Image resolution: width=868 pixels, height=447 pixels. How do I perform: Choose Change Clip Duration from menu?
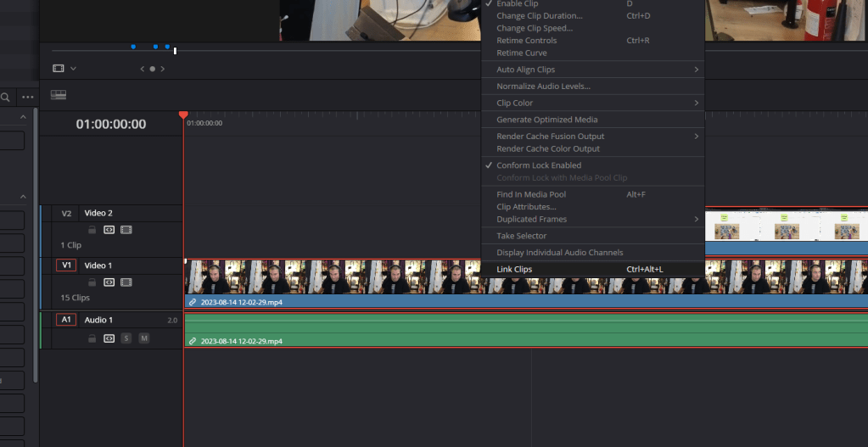pos(592,15)
